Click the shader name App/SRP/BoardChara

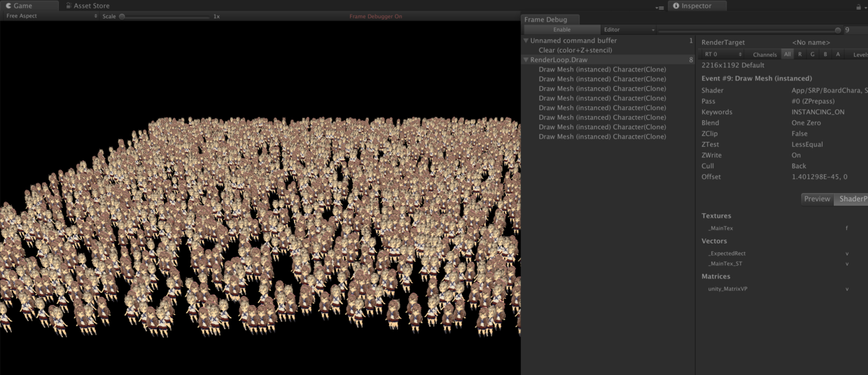pyautogui.click(x=829, y=90)
